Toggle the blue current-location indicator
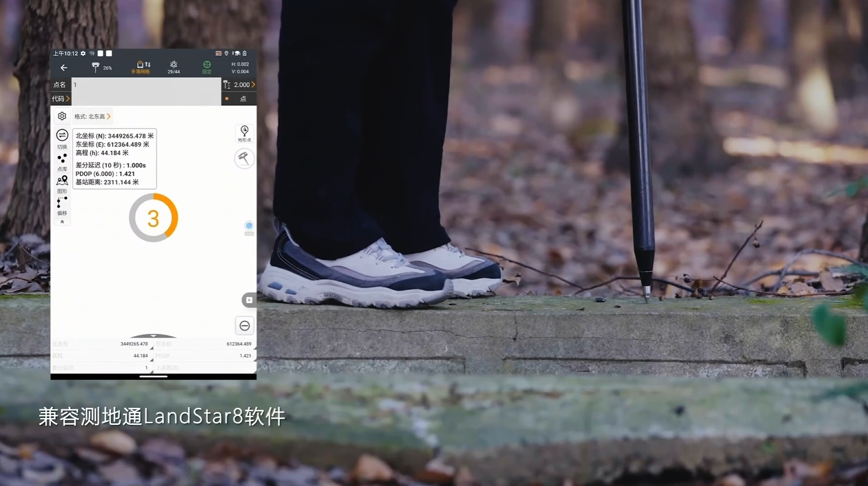This screenshot has width=868, height=486. 249,226
